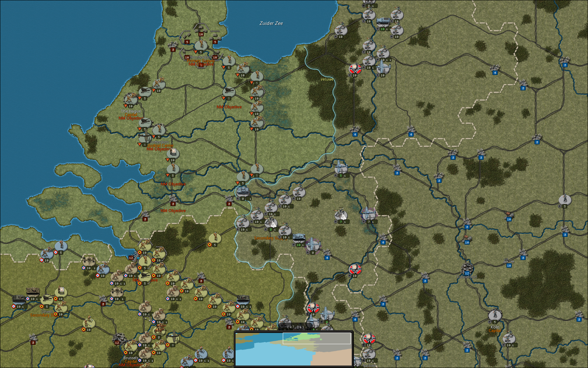
Task: Select the Allied tank at the far-left map edge
Action: [19, 300]
